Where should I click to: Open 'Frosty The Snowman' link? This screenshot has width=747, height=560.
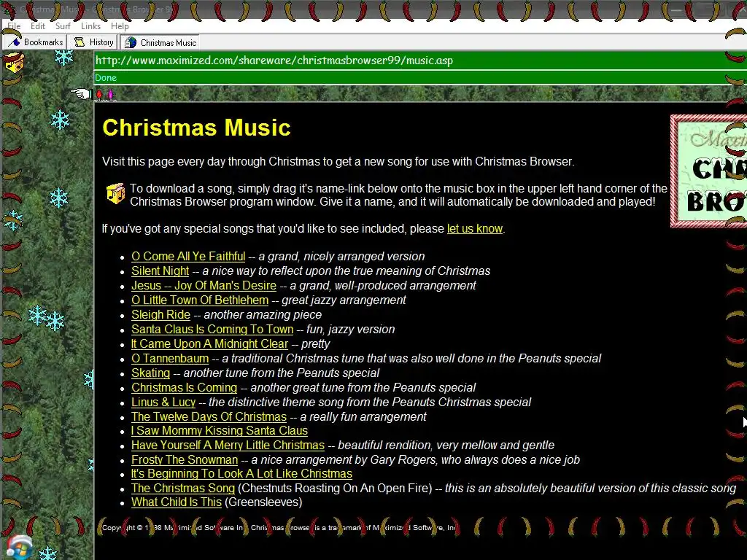[185, 459]
